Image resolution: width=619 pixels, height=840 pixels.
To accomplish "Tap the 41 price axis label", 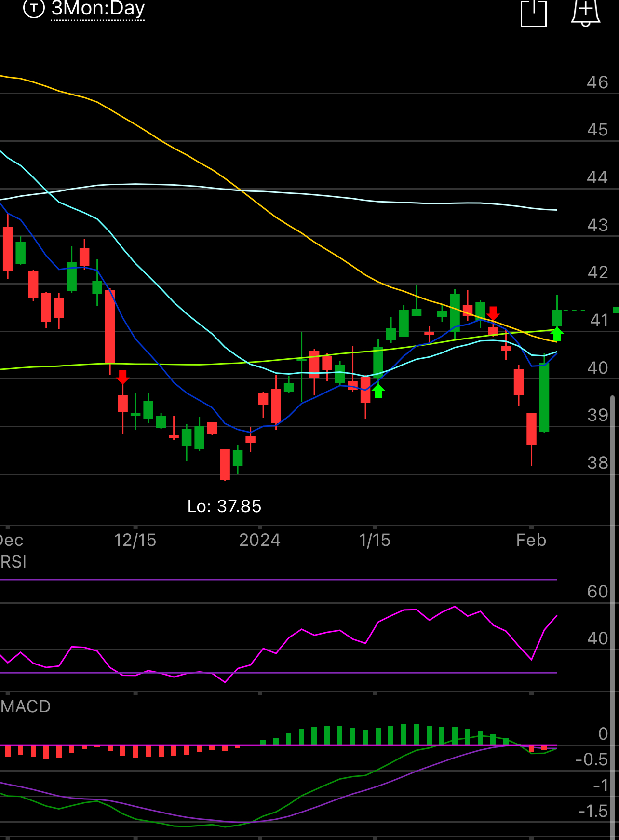I will [x=599, y=320].
